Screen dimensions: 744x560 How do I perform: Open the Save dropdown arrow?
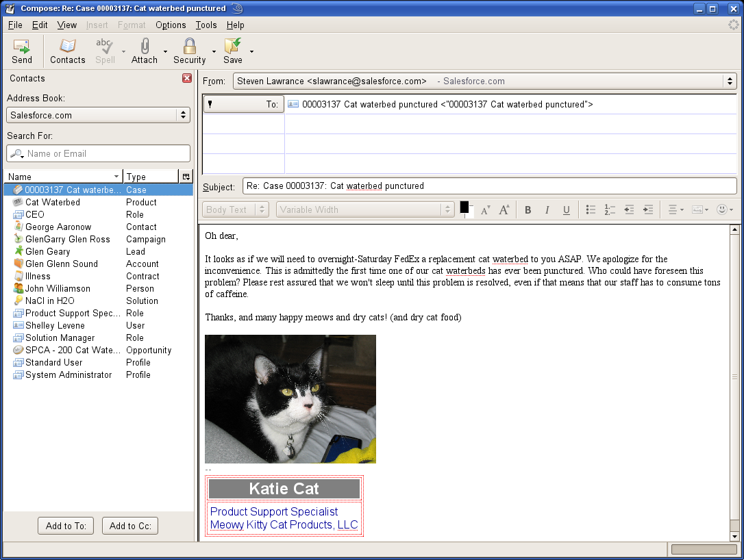[251, 51]
